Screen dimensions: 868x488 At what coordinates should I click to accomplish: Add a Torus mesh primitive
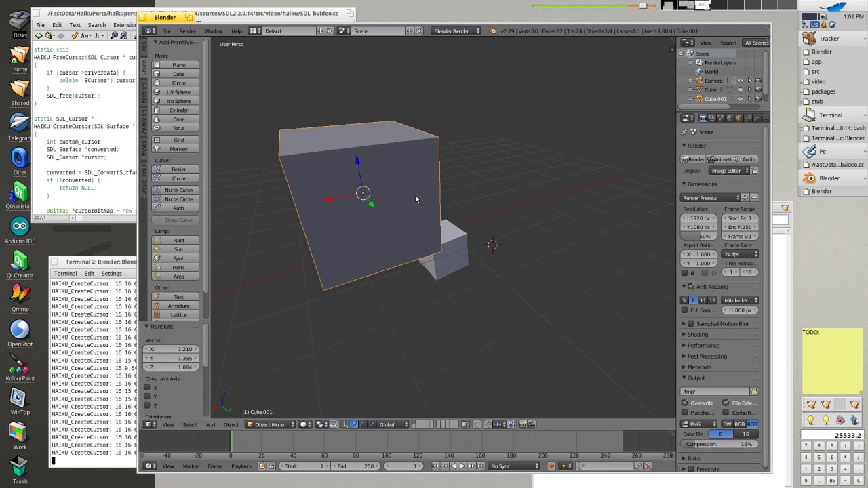pyautogui.click(x=176, y=128)
